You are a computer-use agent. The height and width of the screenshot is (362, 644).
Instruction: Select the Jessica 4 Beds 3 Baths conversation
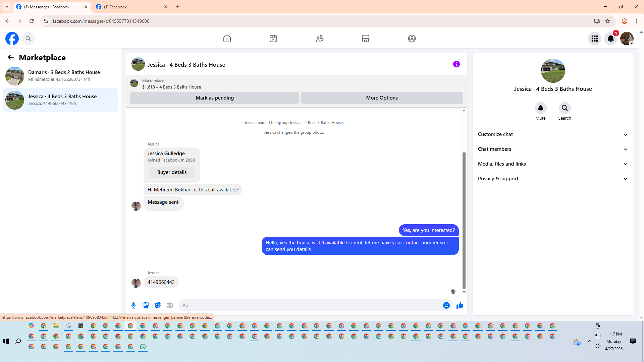pos(60,100)
